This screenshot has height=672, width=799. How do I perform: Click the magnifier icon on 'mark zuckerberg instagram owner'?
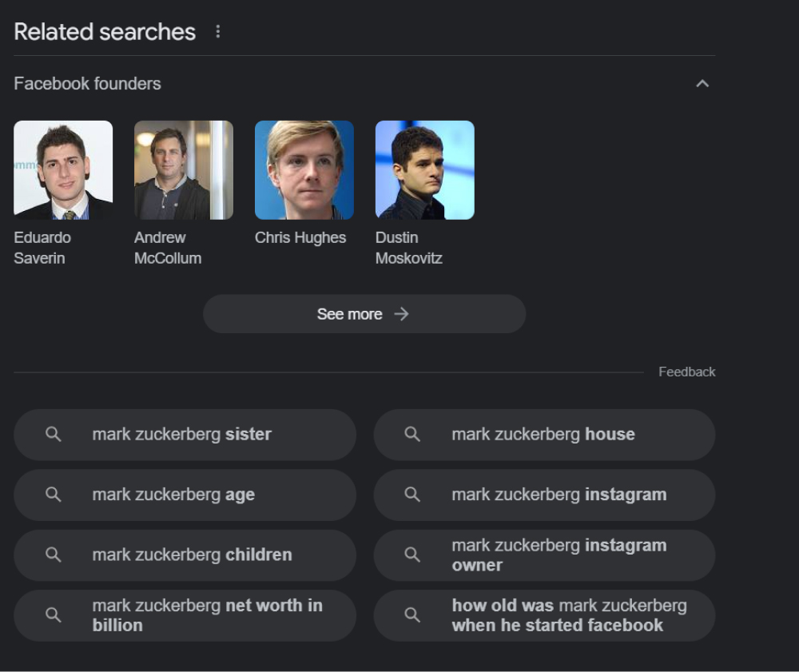click(x=412, y=555)
